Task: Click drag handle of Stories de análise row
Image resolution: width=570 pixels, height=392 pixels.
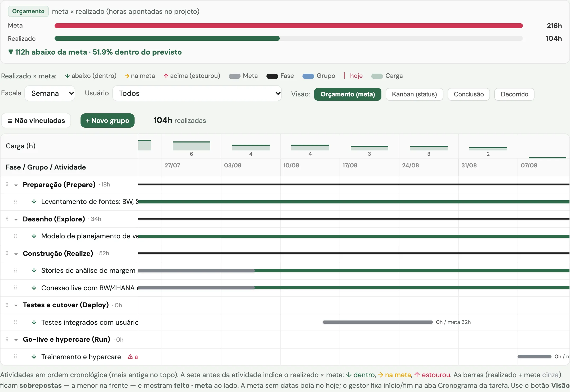Action: (x=15, y=270)
